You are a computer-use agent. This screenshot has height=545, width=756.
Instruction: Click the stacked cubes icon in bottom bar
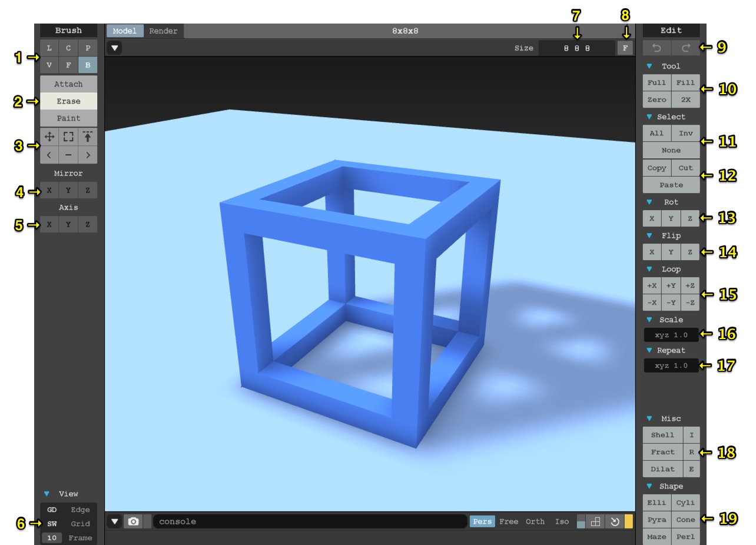[x=595, y=521]
